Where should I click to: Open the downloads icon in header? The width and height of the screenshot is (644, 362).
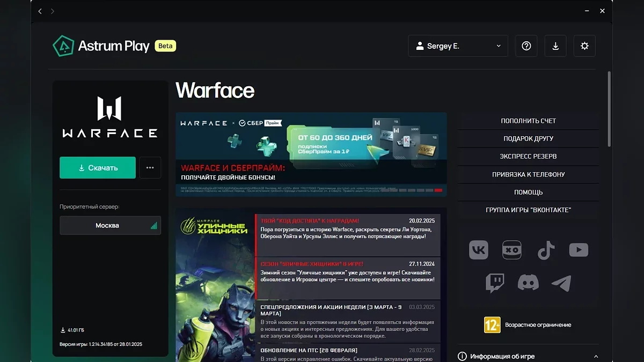pos(555,46)
